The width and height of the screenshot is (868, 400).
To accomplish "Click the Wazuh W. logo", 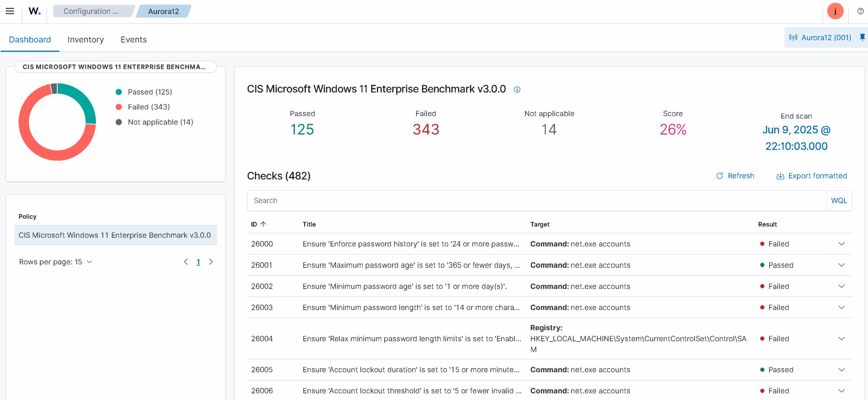I will pos(35,11).
